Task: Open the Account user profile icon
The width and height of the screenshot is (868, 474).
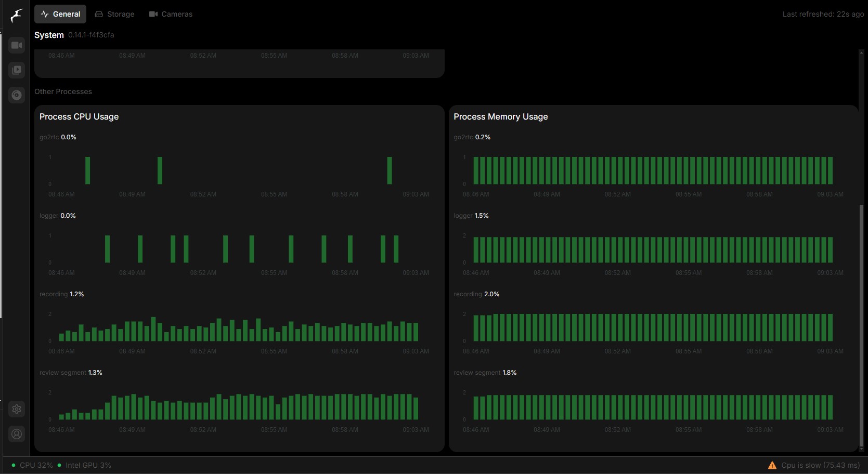Action: 17,434
